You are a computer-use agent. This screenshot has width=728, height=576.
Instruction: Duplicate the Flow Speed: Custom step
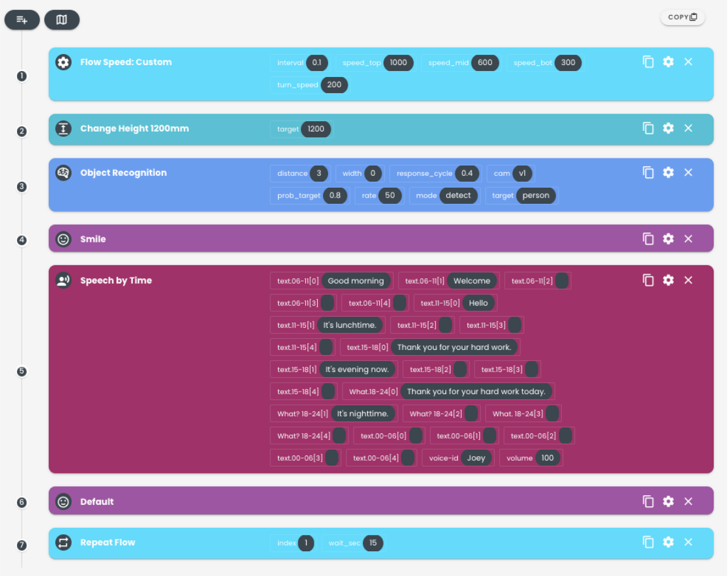[648, 62]
